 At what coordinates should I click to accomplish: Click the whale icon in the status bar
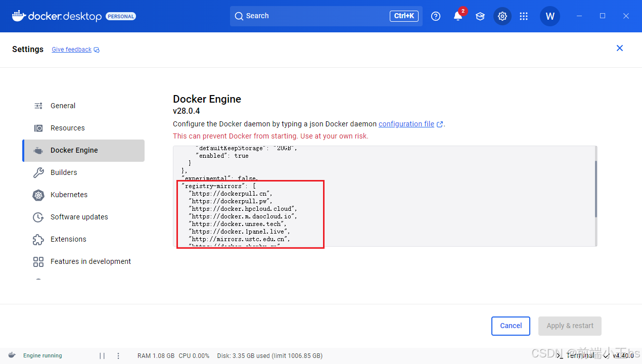point(12,355)
